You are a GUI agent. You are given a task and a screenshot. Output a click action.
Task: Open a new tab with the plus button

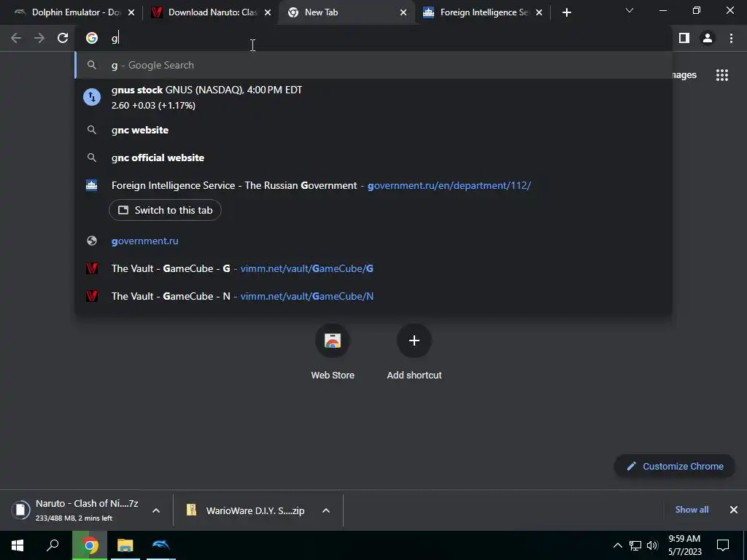(566, 12)
